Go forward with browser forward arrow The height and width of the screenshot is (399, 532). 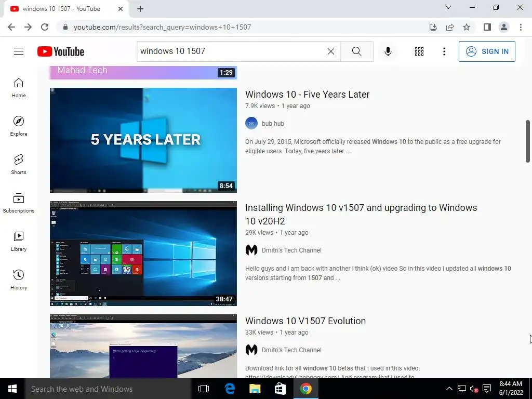click(28, 27)
